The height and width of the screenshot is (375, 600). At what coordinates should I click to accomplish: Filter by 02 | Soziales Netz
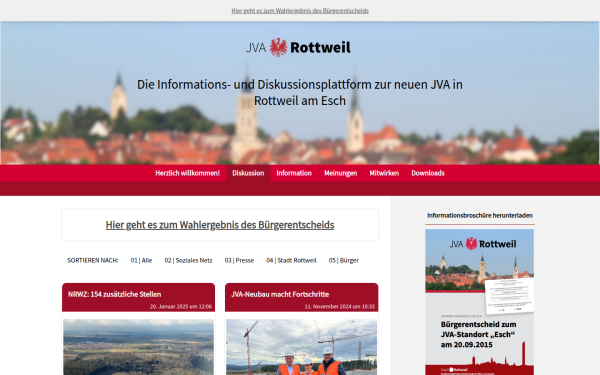pos(188,260)
